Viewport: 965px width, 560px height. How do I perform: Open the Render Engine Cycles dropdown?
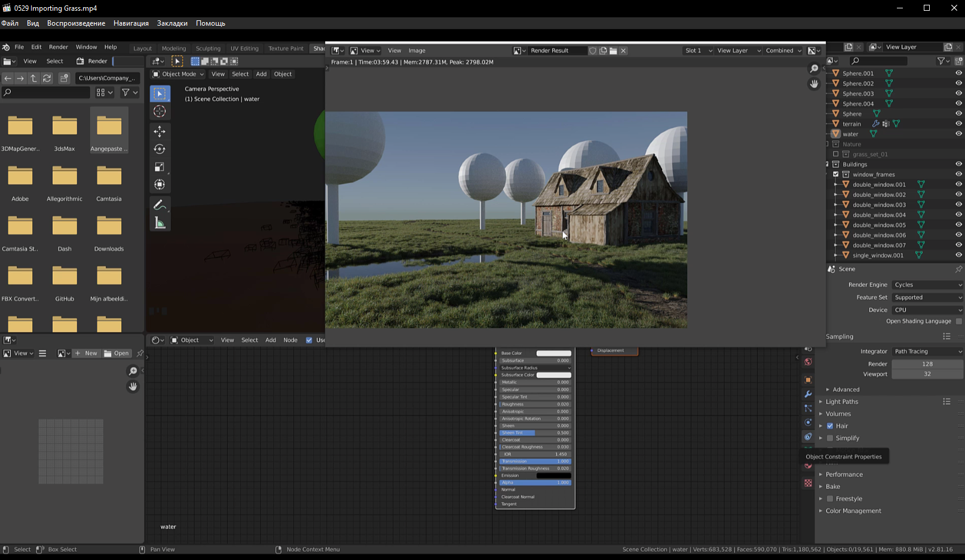(927, 285)
